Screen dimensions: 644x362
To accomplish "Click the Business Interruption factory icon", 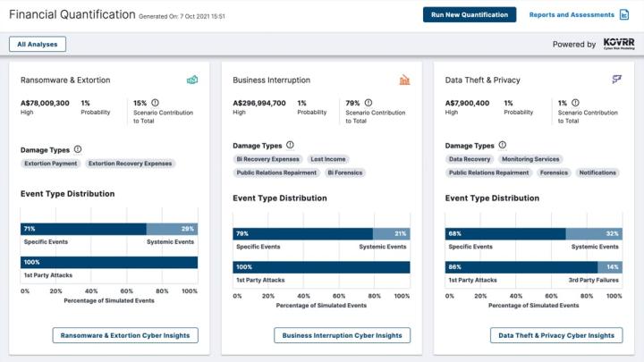I will pos(404,80).
